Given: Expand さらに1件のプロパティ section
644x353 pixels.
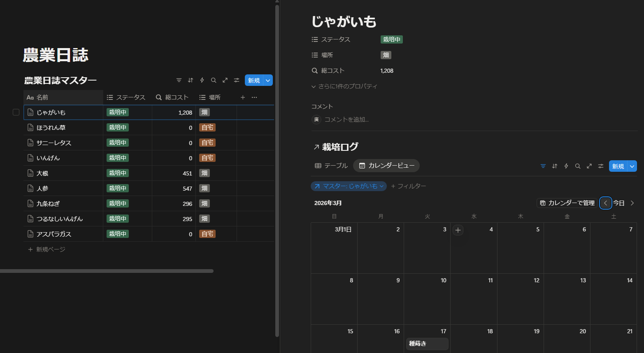Looking at the screenshot, I should coord(344,86).
